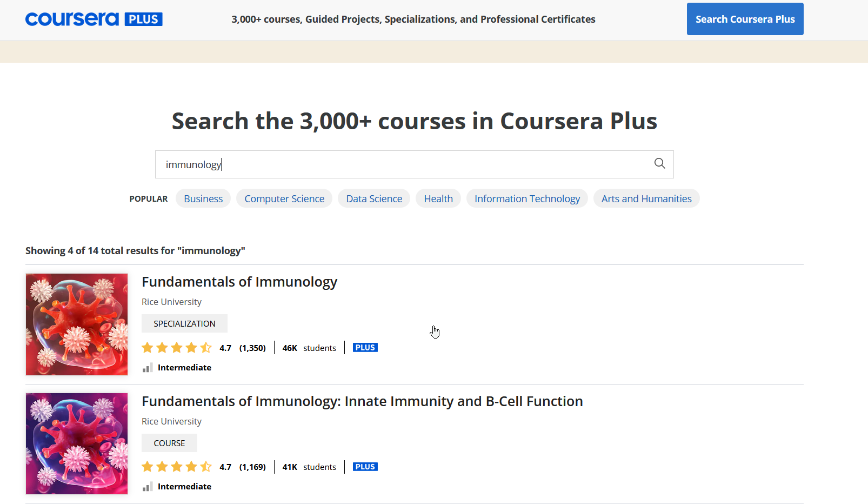This screenshot has width=868, height=504.
Task: Focus the immunology search input field
Action: (x=415, y=164)
